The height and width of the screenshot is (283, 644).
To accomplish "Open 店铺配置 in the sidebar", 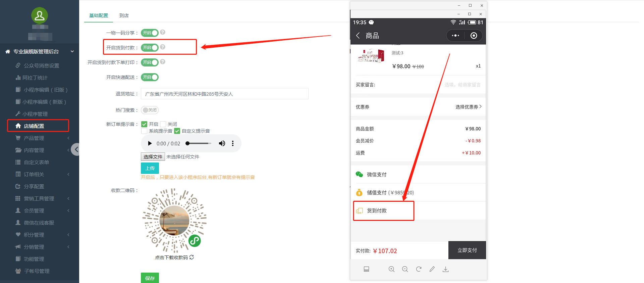I will (34, 126).
